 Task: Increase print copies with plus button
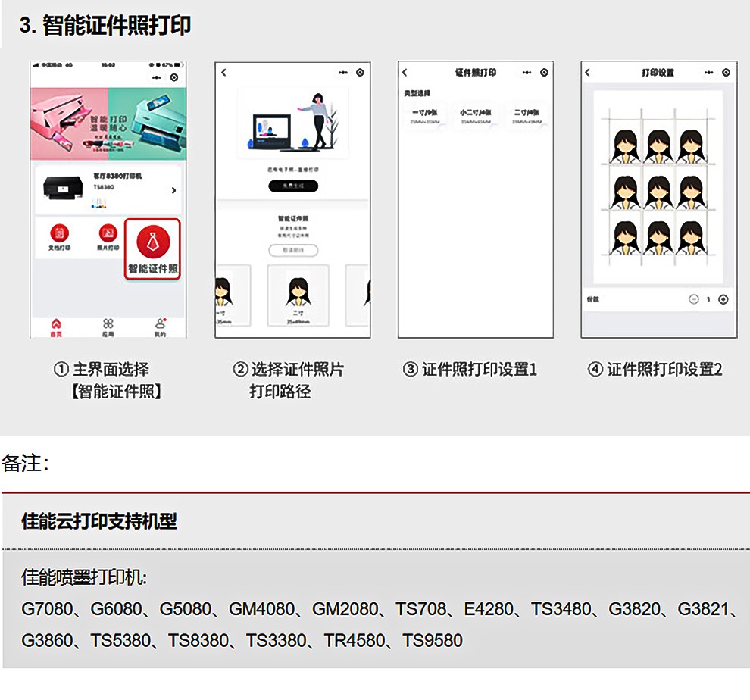point(723,299)
